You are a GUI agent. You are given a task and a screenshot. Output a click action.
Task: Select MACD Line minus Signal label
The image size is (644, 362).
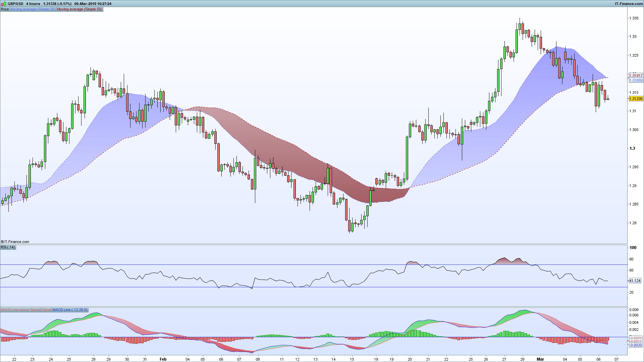tap(20, 310)
